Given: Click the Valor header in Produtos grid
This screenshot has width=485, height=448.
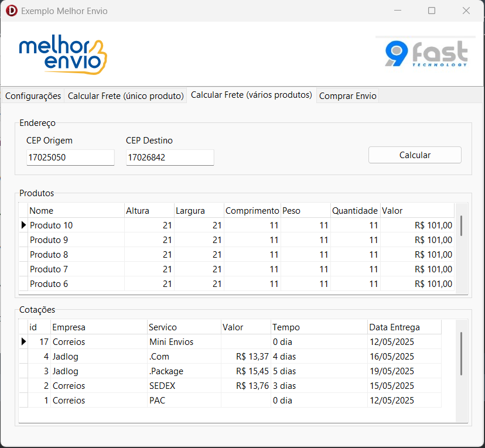Looking at the screenshot, I should (x=417, y=211).
